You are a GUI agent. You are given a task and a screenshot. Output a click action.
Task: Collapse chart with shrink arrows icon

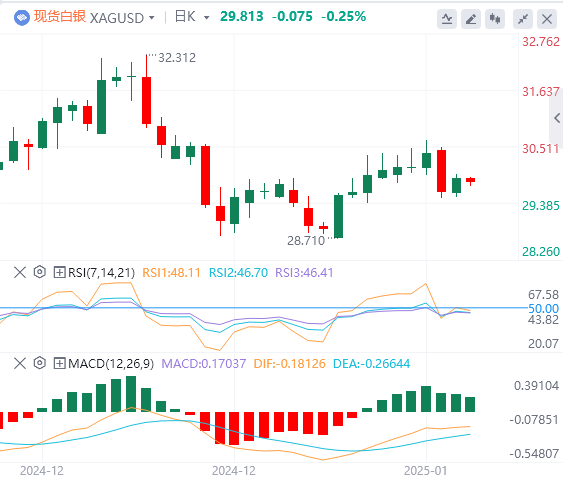[x=522, y=18]
